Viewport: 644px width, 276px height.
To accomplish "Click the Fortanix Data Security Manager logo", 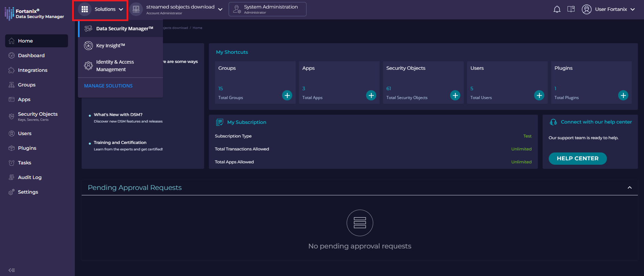I will [x=34, y=14].
